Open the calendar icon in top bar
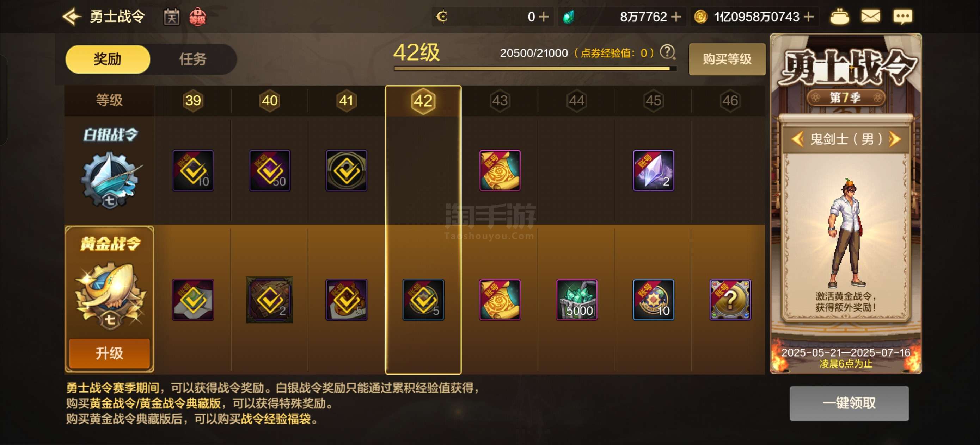980x445 pixels. (172, 17)
